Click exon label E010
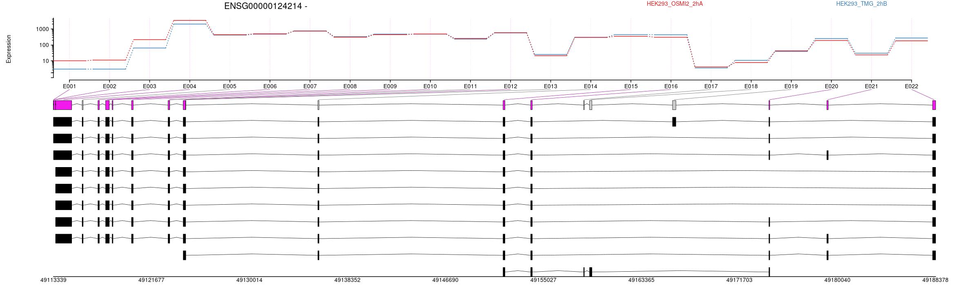This screenshot has width=980, height=286. pyautogui.click(x=430, y=86)
